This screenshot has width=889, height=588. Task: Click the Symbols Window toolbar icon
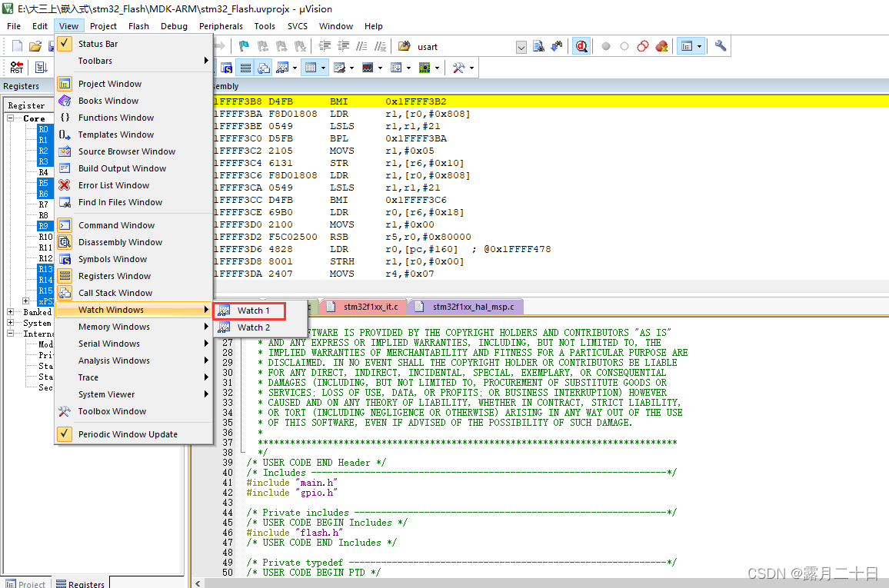[226, 68]
